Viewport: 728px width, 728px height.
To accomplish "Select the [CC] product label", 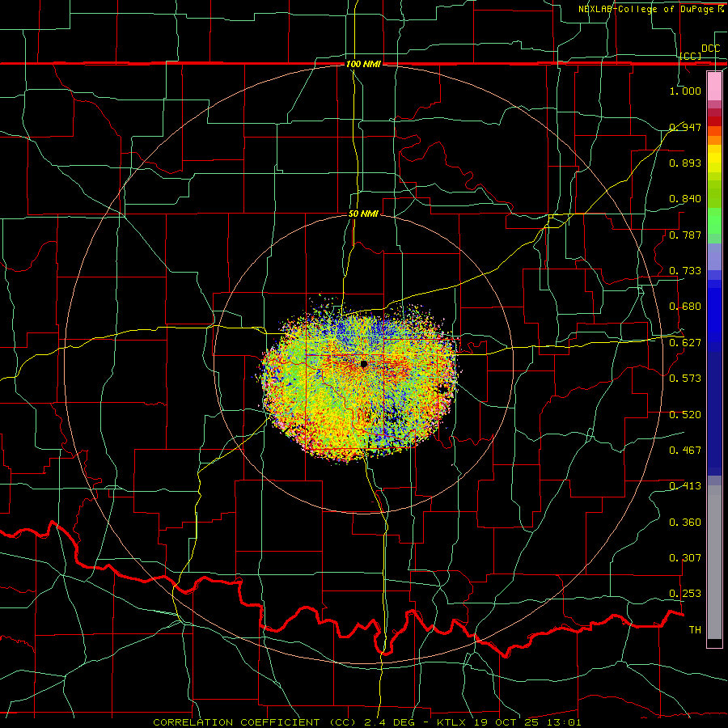I will coord(691,56).
